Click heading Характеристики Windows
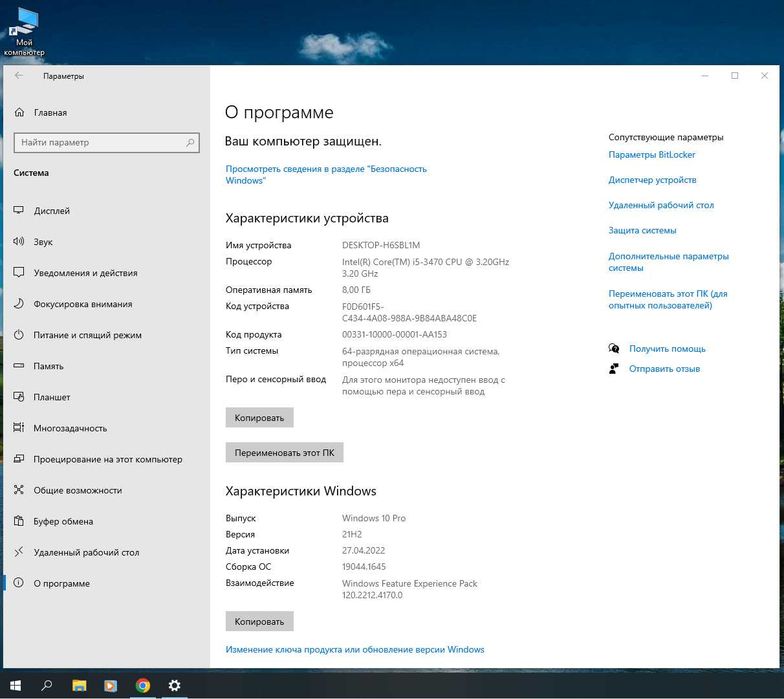Image resolution: width=784 pixels, height=699 pixels. [x=300, y=491]
